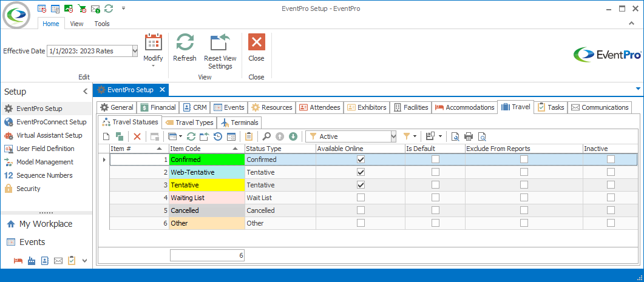Image resolution: width=644 pixels, height=282 pixels.
Task: Click the magnifying glass Find icon
Action: pos(267,136)
